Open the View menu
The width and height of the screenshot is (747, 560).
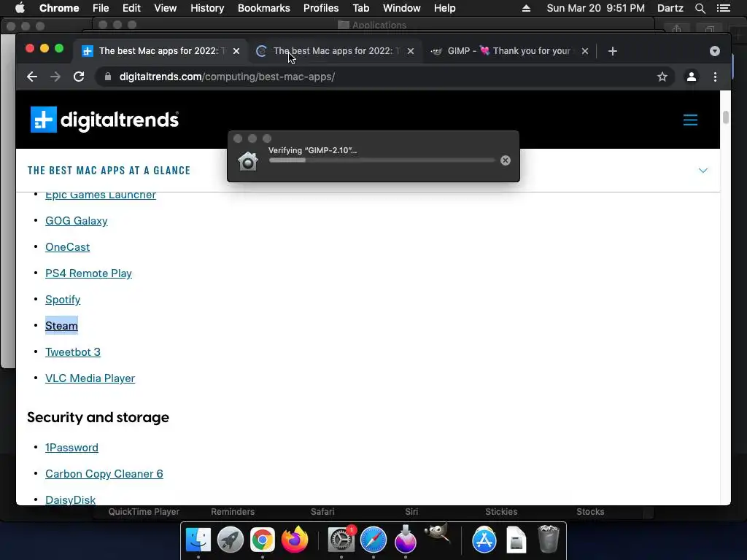[166, 8]
